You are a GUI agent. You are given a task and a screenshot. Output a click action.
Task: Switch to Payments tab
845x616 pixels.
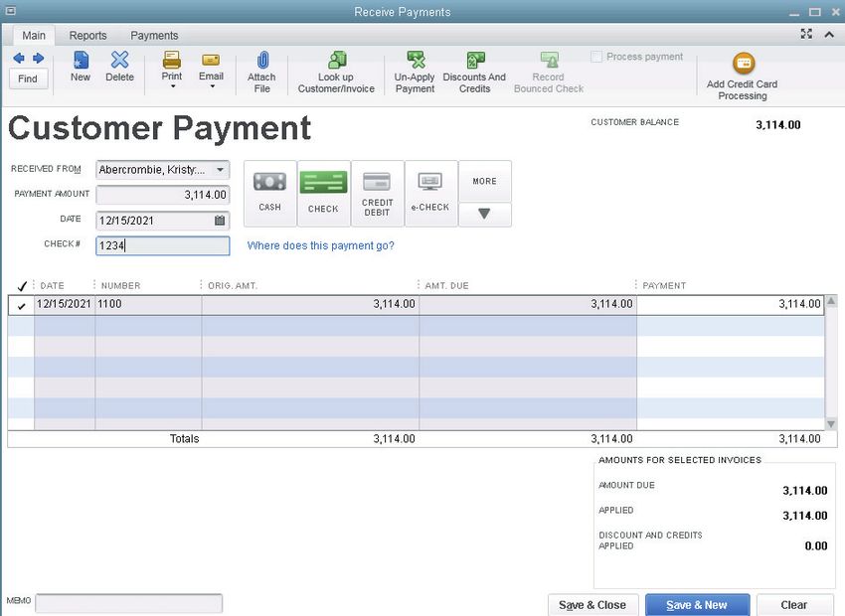click(154, 36)
